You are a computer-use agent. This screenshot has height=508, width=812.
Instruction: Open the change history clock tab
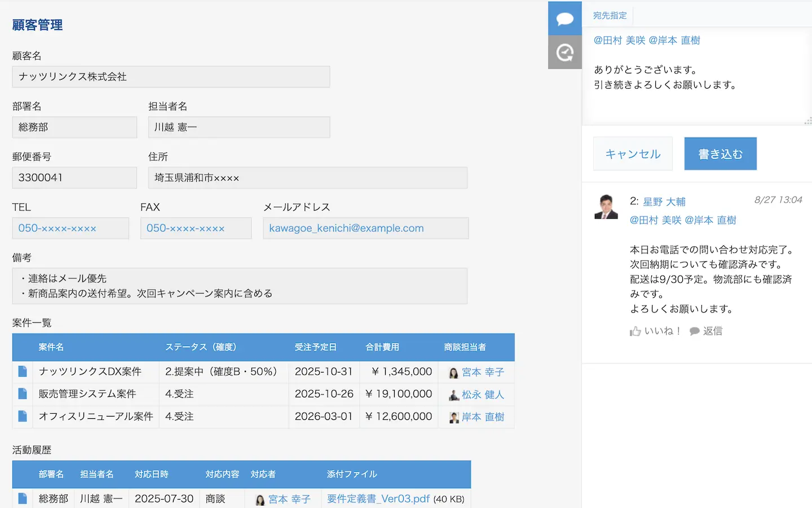pyautogui.click(x=564, y=52)
